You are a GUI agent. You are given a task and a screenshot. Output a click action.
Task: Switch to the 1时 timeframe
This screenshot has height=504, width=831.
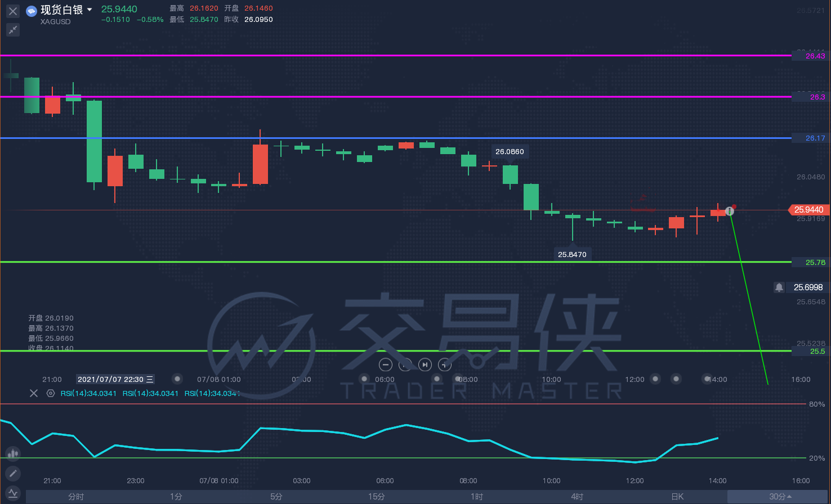click(x=477, y=497)
